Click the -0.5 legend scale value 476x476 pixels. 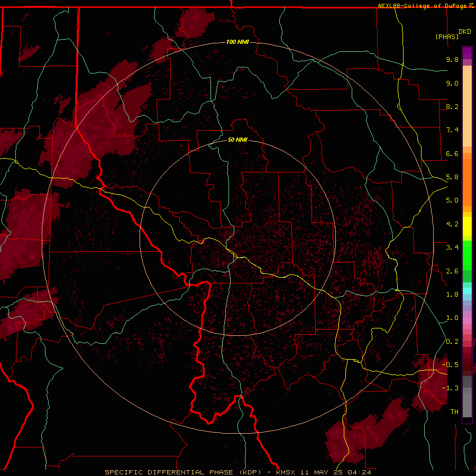(450, 364)
